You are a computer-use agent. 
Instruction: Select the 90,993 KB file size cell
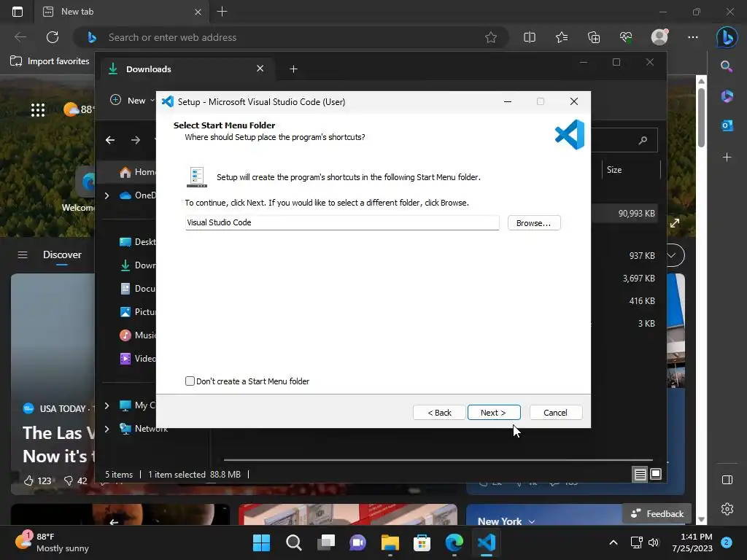tap(636, 214)
